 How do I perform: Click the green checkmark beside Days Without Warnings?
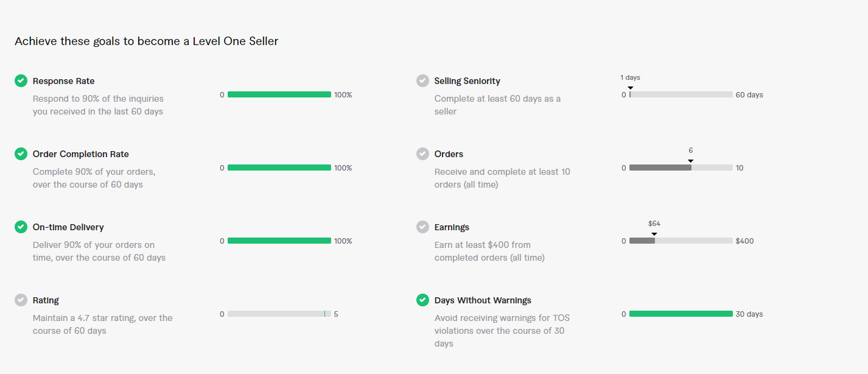tap(422, 300)
